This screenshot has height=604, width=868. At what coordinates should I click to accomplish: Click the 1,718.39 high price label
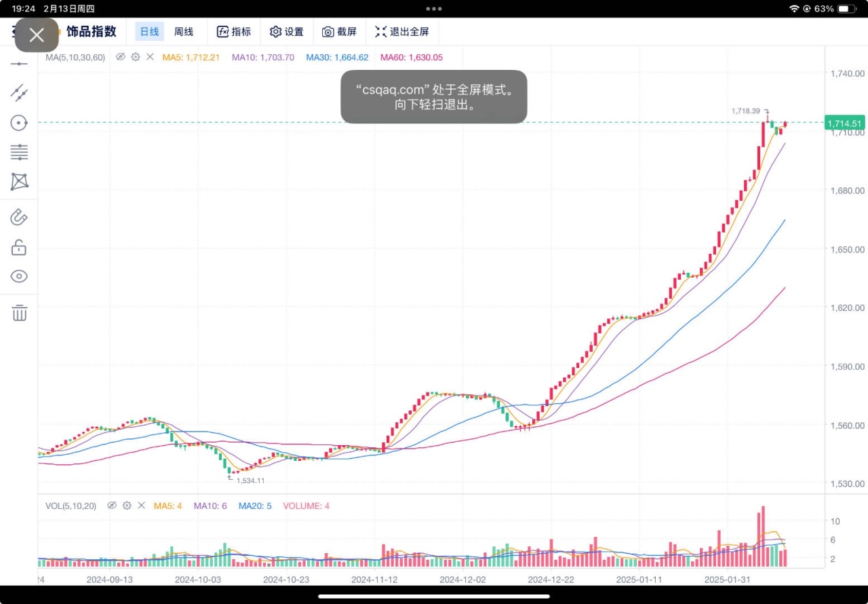coord(746,111)
